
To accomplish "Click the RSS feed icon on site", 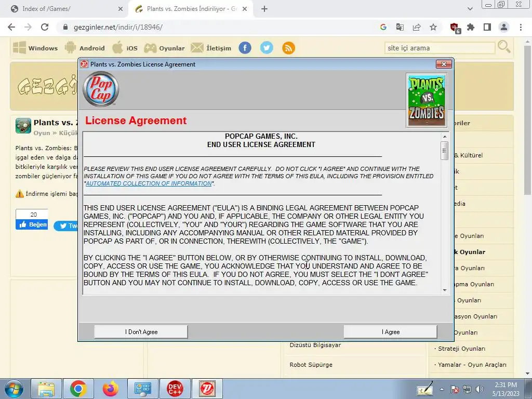I will click(x=288, y=48).
